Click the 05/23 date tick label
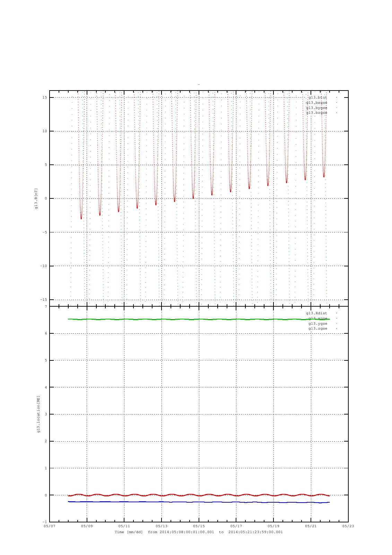This screenshot has height=555, width=392. [x=348, y=526]
